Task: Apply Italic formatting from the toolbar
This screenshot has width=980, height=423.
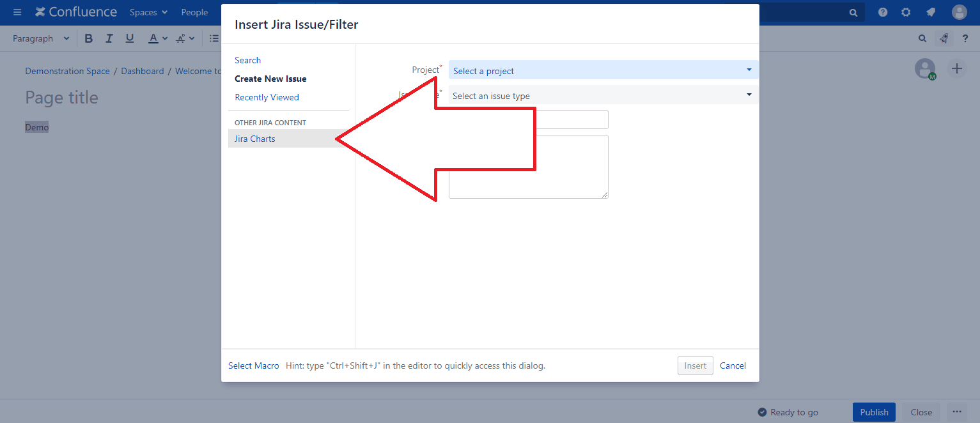Action: (x=109, y=38)
